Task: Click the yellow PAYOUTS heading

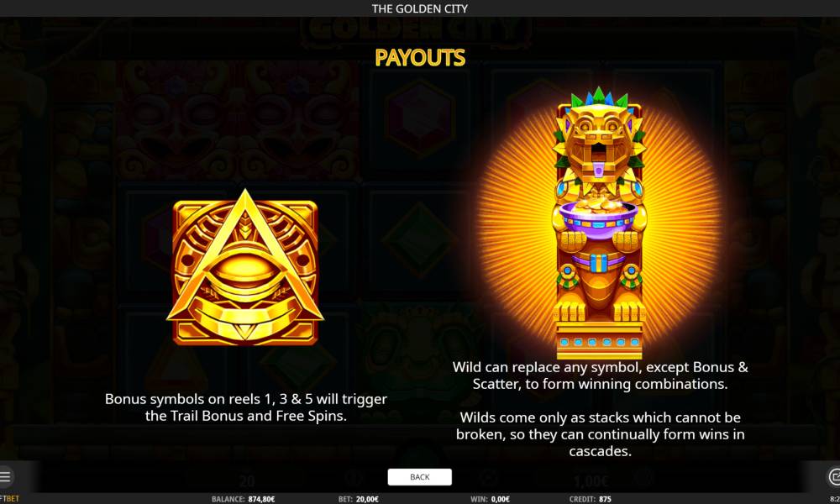Action: (420, 58)
